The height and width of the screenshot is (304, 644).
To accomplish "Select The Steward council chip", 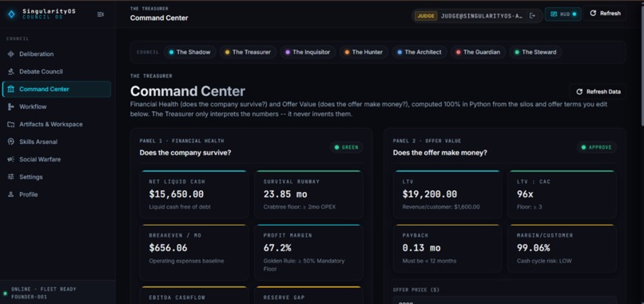I will 535,52.
